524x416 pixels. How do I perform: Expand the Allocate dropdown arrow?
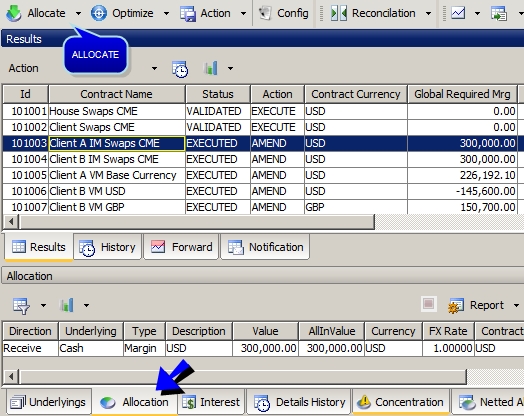coord(78,14)
